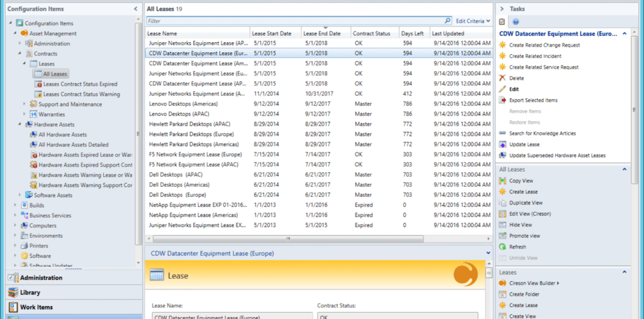Select Leases Contract Status Warning view
644x319 pixels.
tap(81, 94)
